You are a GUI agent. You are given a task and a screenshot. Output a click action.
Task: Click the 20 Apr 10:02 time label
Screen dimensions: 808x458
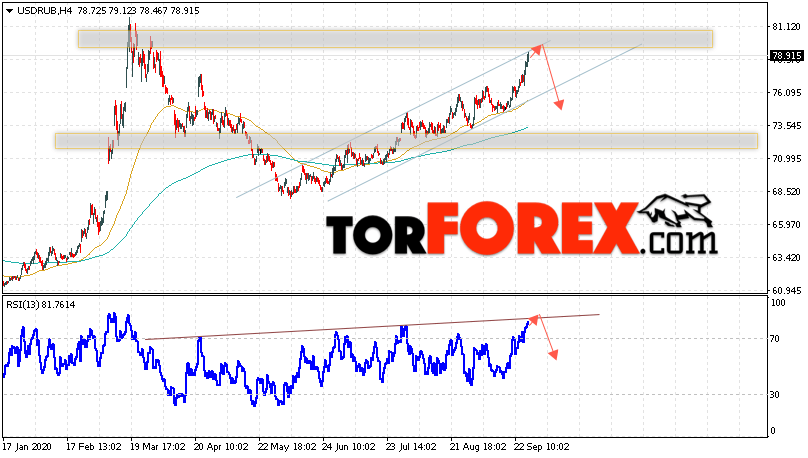click(x=222, y=446)
